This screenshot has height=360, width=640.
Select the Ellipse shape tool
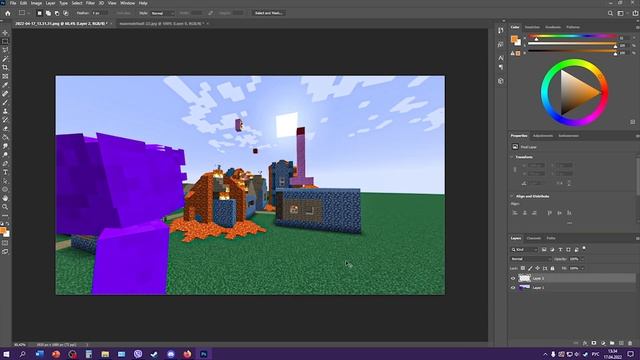(5, 189)
